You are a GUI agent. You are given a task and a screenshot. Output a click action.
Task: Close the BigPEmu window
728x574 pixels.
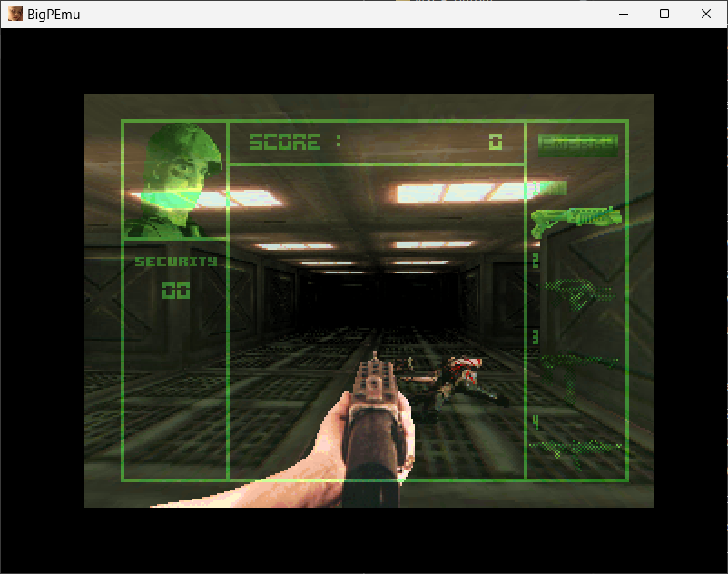coord(705,14)
